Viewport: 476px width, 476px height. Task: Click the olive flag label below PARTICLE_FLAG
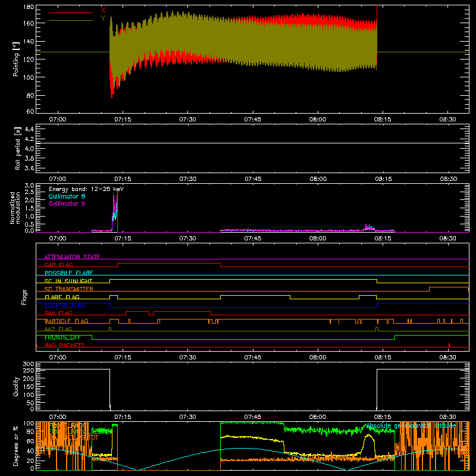(58, 329)
